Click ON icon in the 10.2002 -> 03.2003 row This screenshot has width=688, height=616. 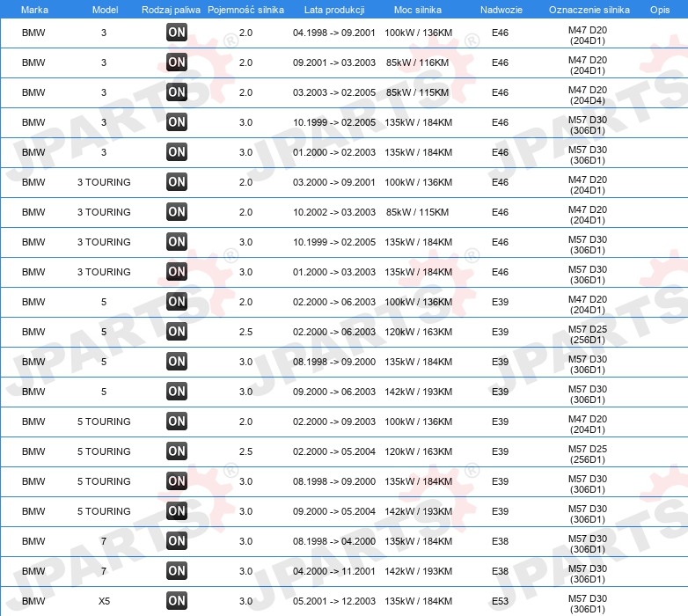[x=177, y=212]
